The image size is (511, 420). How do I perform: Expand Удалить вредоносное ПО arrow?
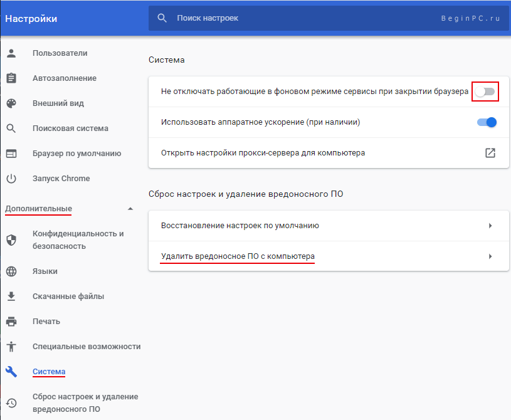(490, 256)
